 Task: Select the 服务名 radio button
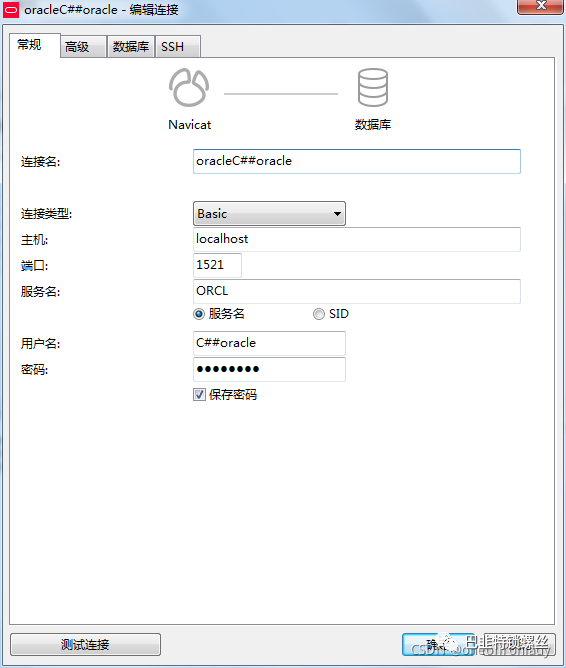199,314
